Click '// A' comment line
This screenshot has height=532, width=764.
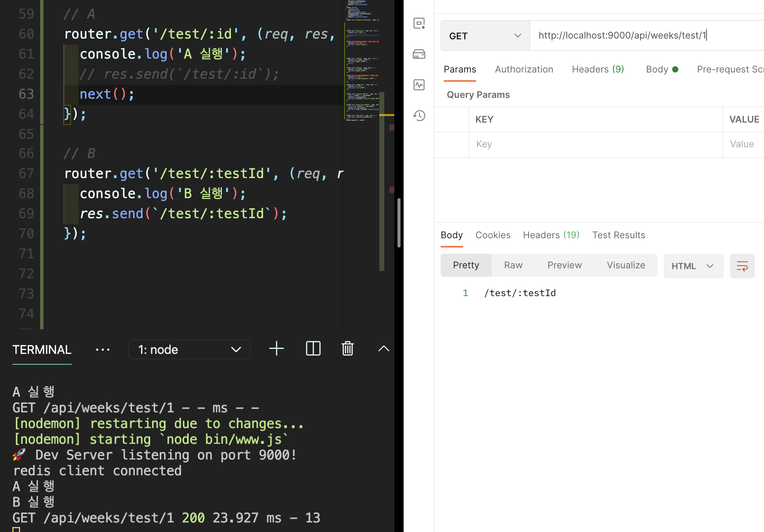tap(79, 14)
